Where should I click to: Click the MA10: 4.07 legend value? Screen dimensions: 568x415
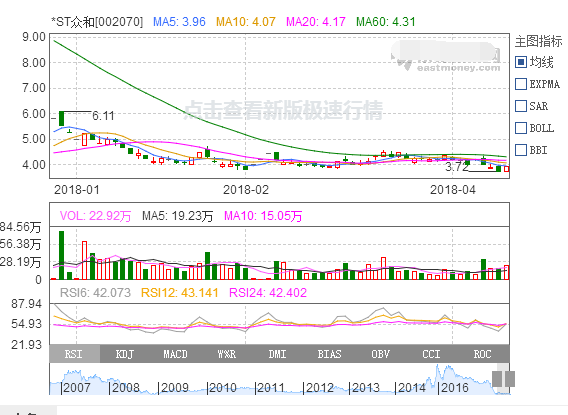point(246,22)
